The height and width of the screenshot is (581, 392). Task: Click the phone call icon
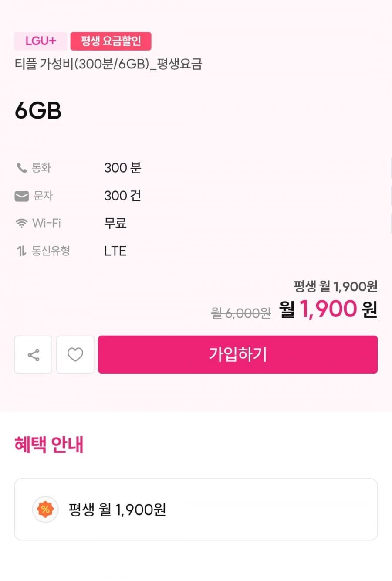click(x=21, y=168)
